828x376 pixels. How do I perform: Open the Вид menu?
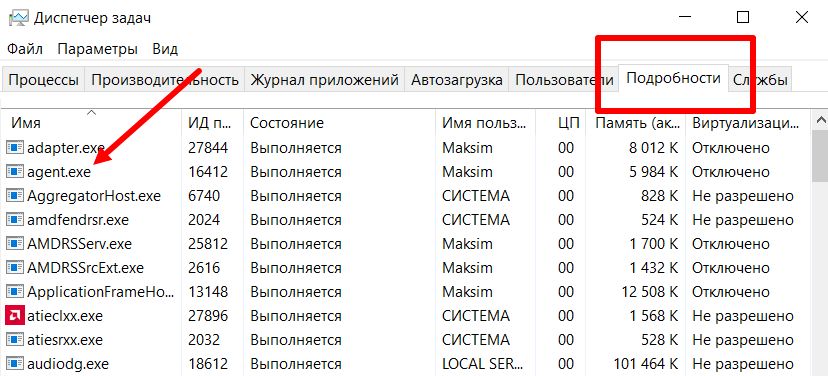pyautogui.click(x=165, y=49)
